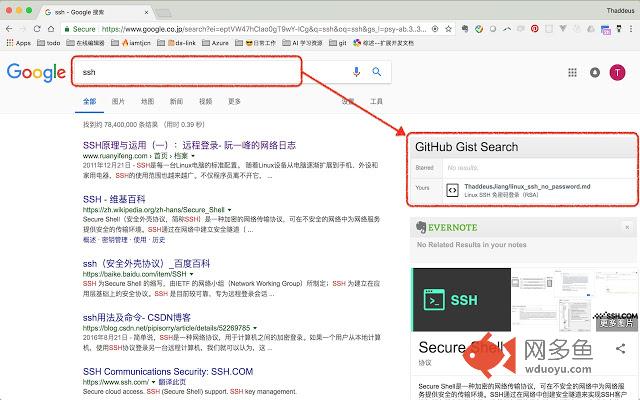Open Google notifications bell
640x400 pixels.
595,72
